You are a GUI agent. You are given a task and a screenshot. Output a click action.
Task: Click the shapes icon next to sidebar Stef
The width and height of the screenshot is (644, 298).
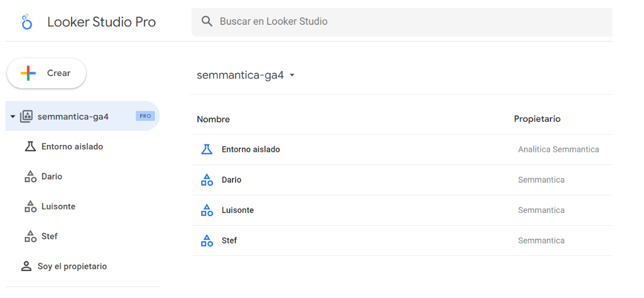(x=31, y=237)
